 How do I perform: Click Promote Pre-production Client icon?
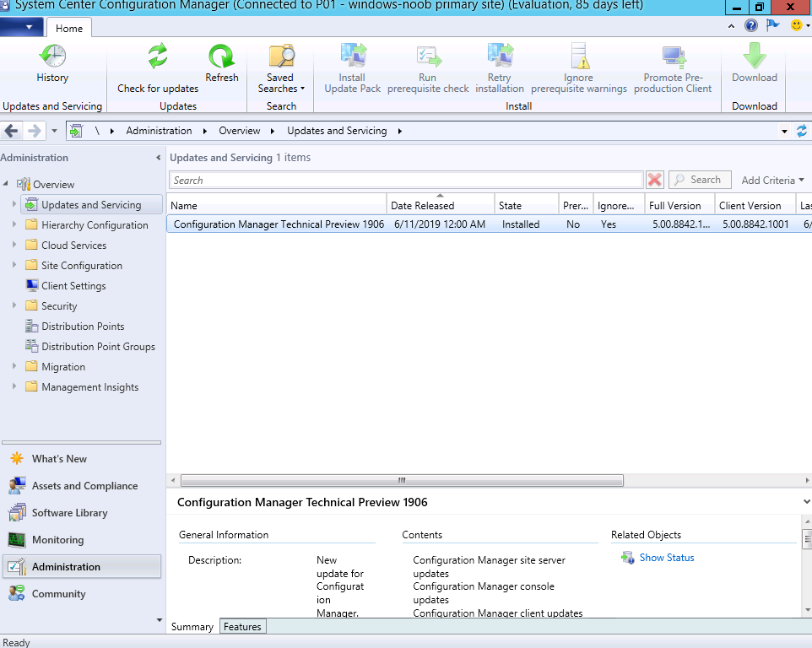674,57
